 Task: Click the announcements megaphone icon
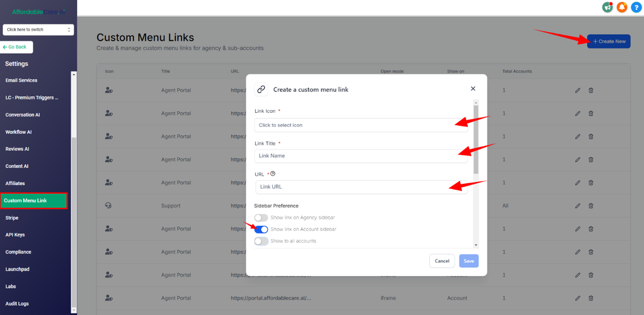click(x=607, y=7)
